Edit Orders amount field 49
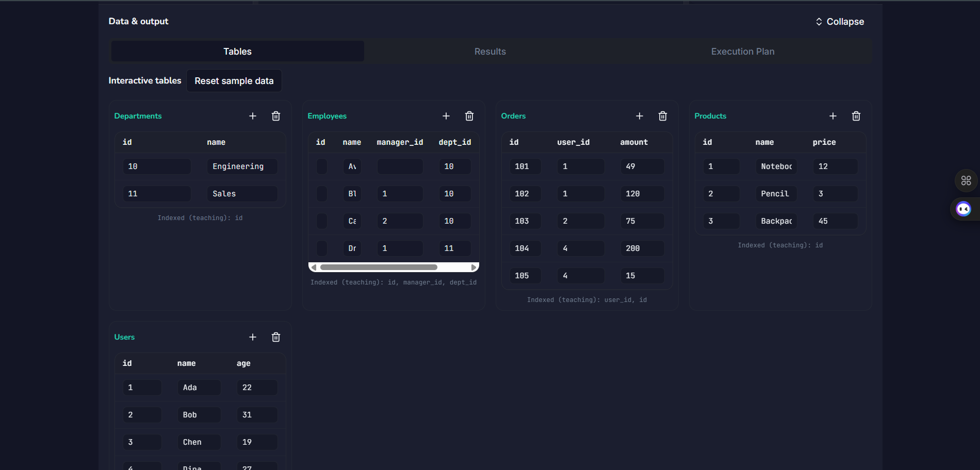980x470 pixels. [x=642, y=166]
